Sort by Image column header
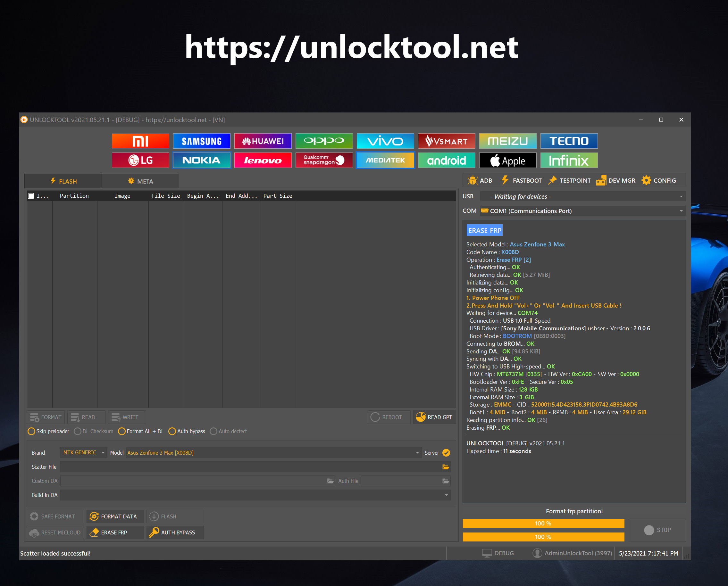 [x=122, y=196]
